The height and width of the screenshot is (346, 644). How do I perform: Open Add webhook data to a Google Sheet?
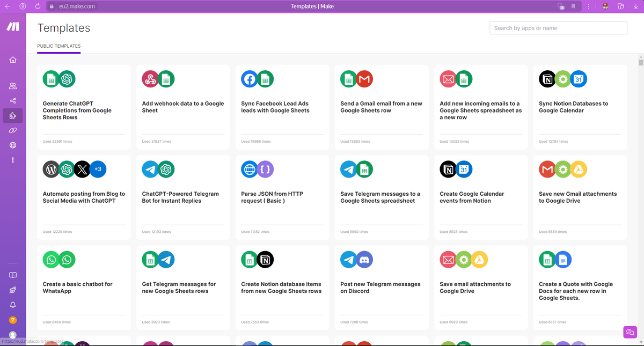pos(183,107)
